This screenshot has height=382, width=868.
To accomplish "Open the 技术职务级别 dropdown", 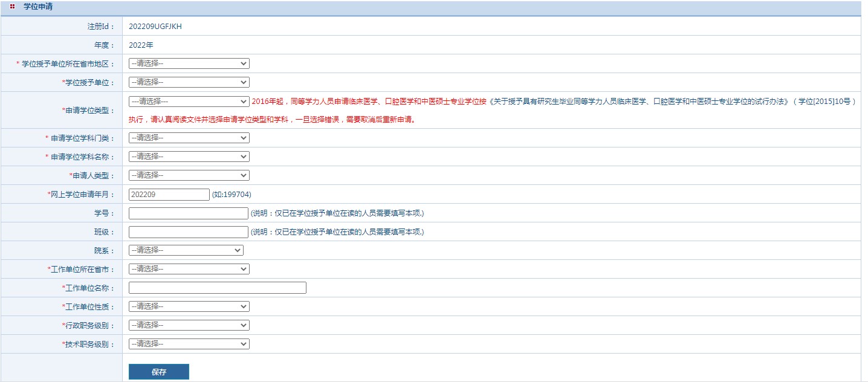I will 189,344.
